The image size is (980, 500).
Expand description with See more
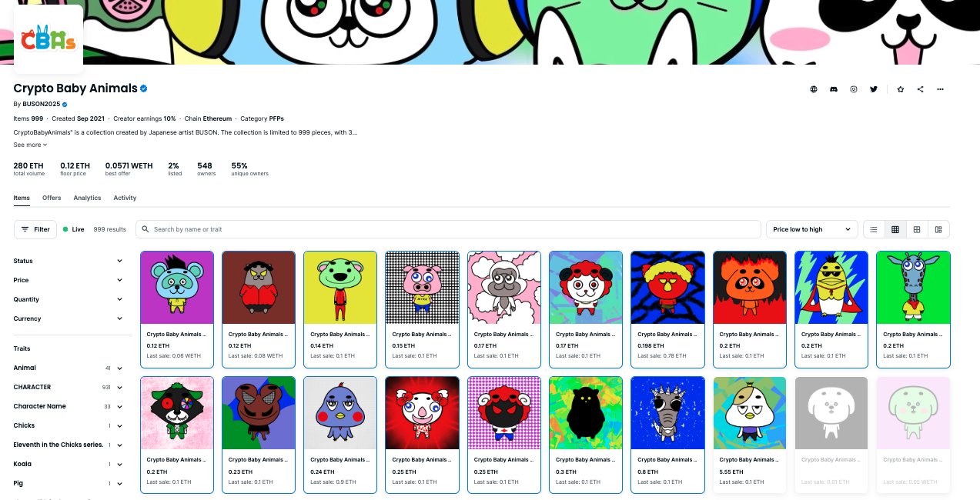[30, 145]
